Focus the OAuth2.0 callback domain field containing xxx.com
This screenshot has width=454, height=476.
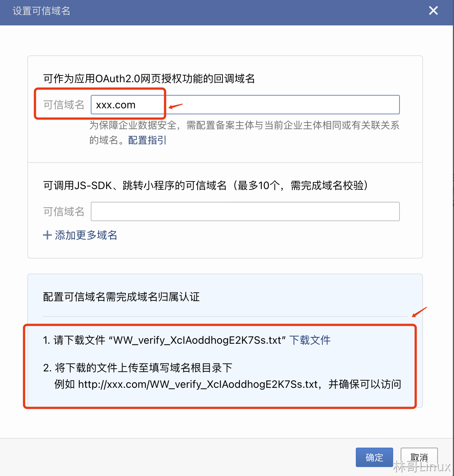245,105
